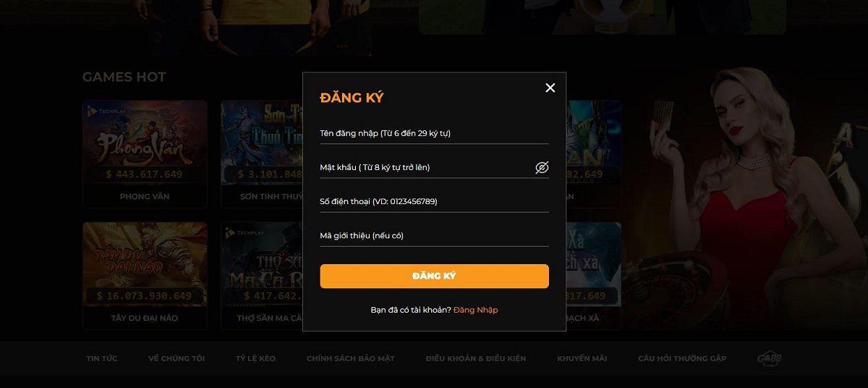Toggle password visibility eye icon
The height and width of the screenshot is (388, 868).
(x=542, y=167)
